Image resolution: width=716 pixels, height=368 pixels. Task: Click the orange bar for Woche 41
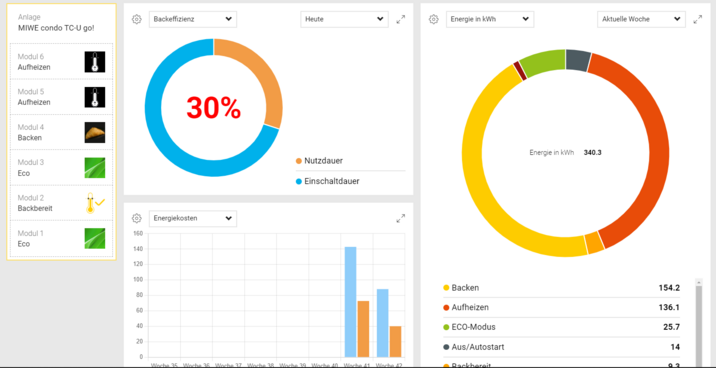click(363, 329)
